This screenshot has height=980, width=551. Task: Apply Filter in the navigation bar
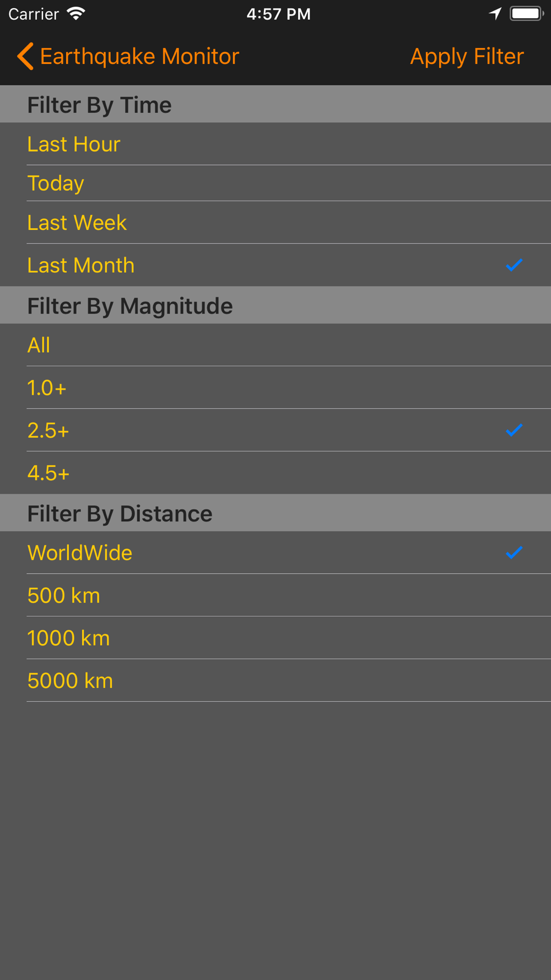(x=467, y=56)
